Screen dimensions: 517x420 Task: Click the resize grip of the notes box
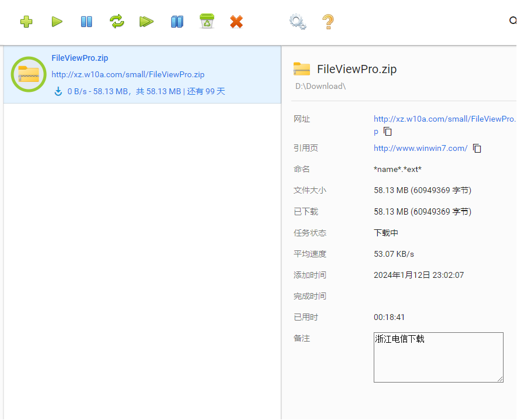pos(500,379)
